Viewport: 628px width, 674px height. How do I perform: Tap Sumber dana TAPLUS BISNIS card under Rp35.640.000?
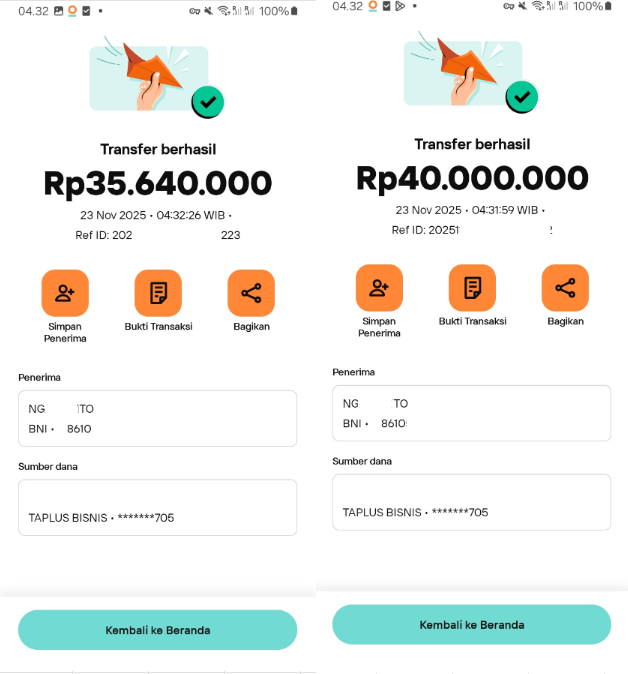(157, 507)
